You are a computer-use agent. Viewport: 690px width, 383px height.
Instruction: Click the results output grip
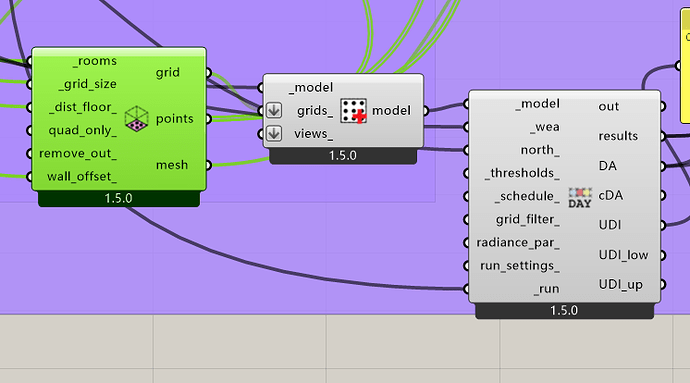[663, 136]
